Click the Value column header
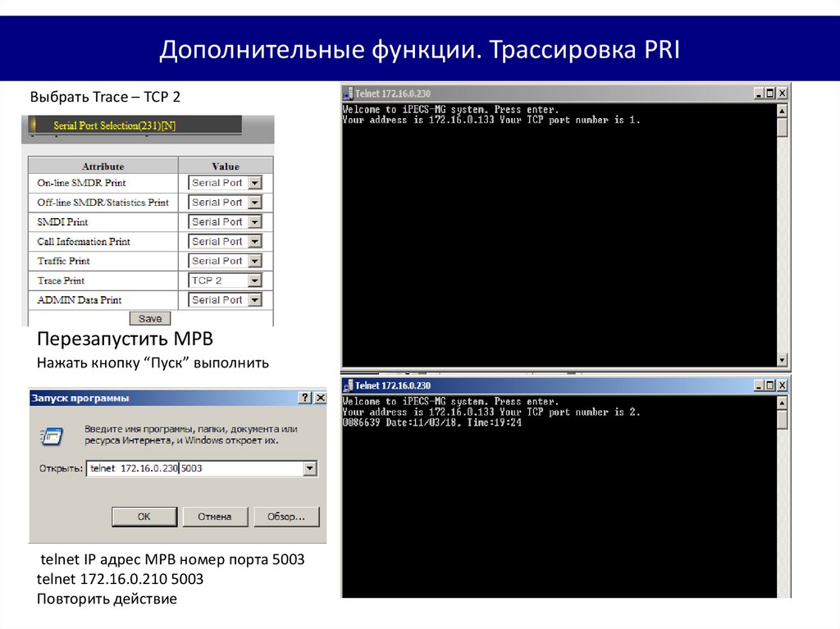840x629 pixels. pyautogui.click(x=226, y=166)
